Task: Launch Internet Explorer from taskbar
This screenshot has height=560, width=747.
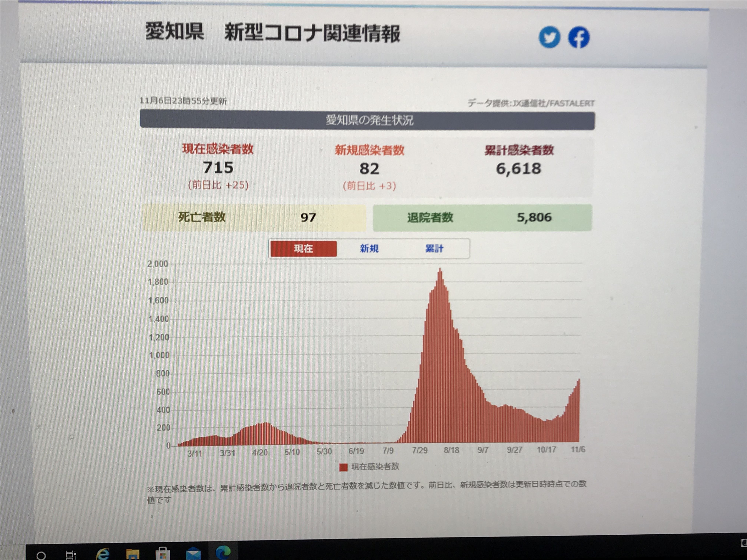Action: tap(102, 554)
